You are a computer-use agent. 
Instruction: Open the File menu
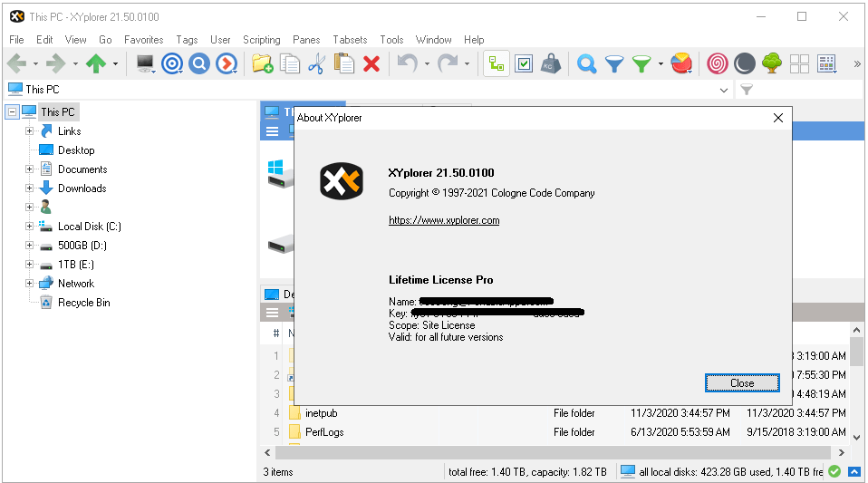pyautogui.click(x=16, y=40)
